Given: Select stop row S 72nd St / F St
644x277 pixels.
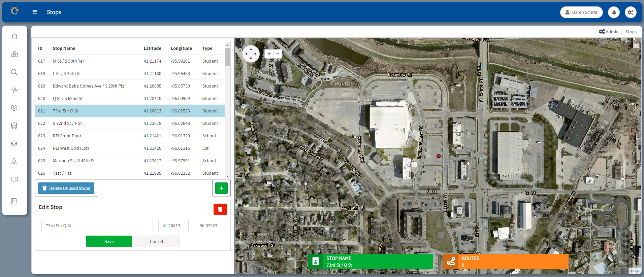Looking at the screenshot, I should (x=130, y=123).
